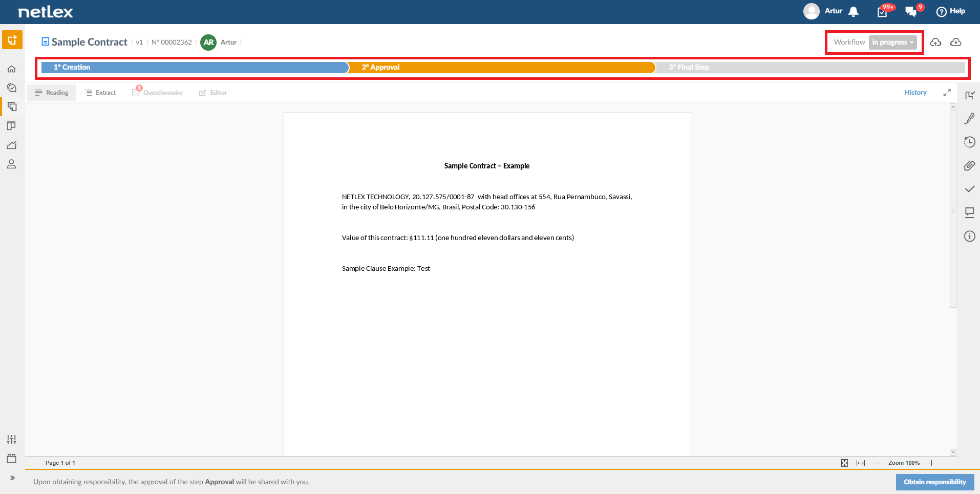
Task: Switch to the Questionnaire tab
Action: [x=157, y=93]
